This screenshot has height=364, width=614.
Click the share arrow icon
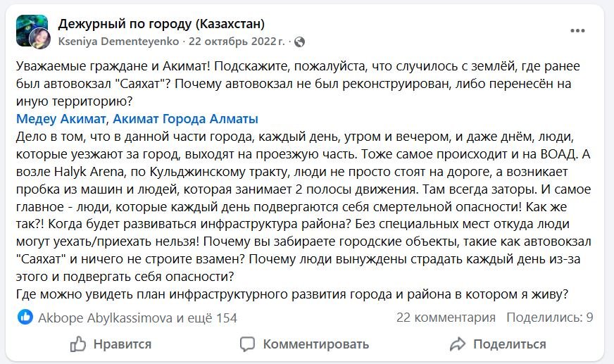pos(457,344)
